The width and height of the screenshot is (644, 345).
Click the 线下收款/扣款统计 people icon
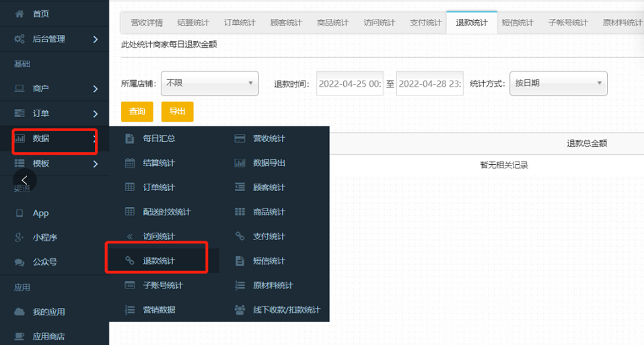(x=240, y=310)
